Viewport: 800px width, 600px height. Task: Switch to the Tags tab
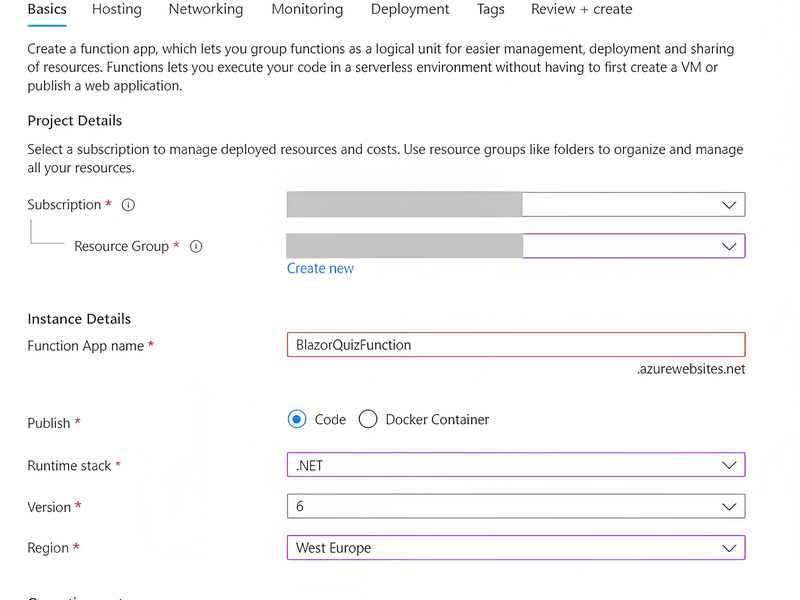491,9
